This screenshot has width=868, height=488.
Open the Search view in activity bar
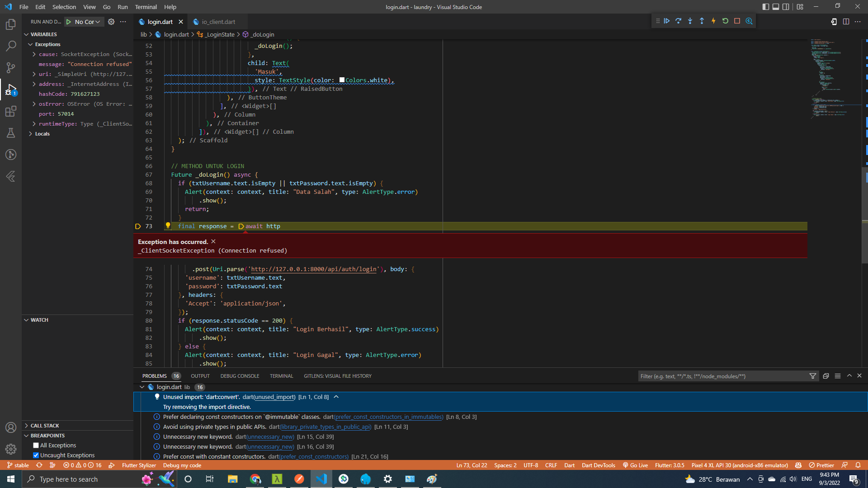point(11,46)
